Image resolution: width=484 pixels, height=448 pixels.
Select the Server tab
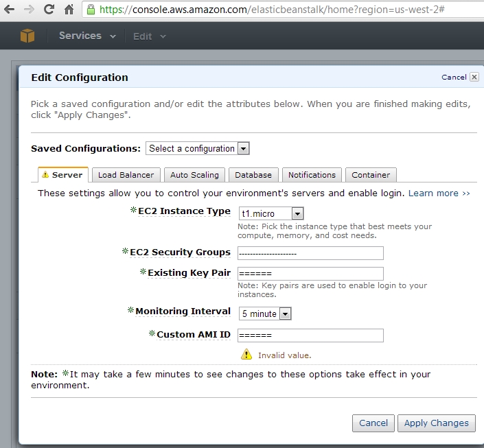pyautogui.click(x=63, y=175)
